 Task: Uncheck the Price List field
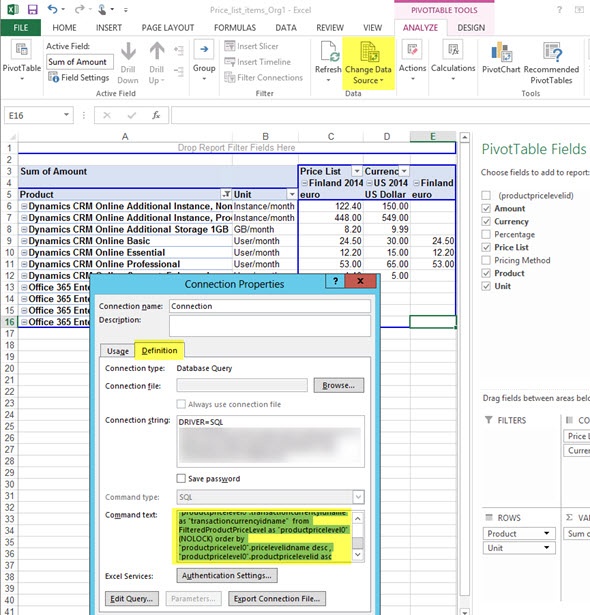point(486,247)
